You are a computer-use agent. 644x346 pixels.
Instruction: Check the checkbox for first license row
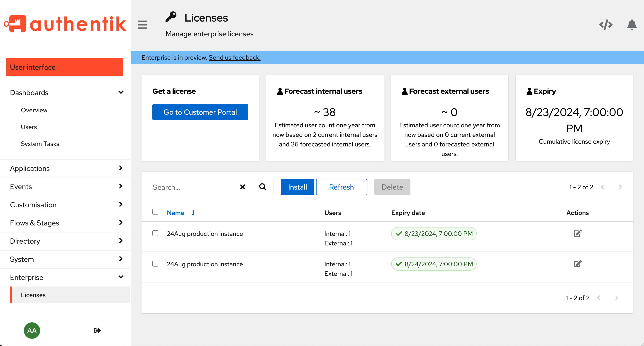[x=156, y=233]
